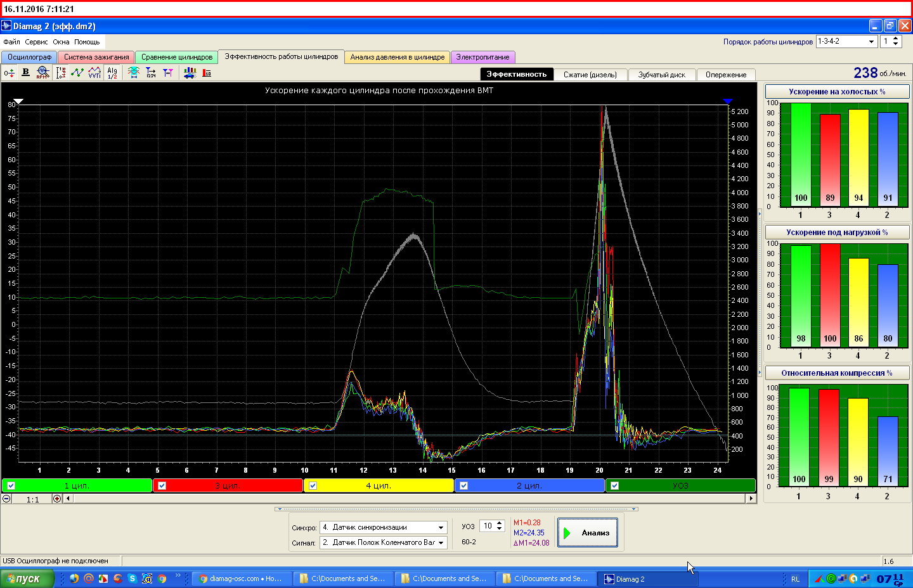Decrease the УОЗ value with down arrow
This screenshot has width=913, height=588.
(500, 528)
